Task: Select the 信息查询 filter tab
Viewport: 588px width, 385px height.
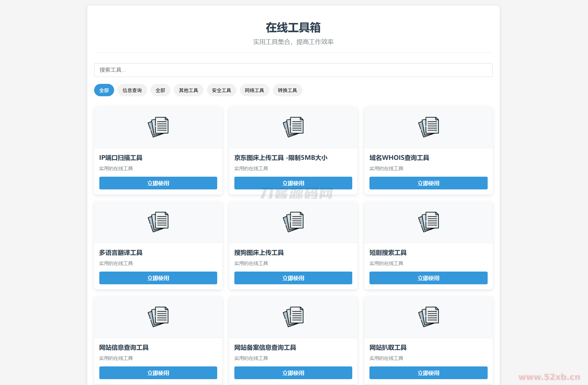Action: (x=132, y=90)
